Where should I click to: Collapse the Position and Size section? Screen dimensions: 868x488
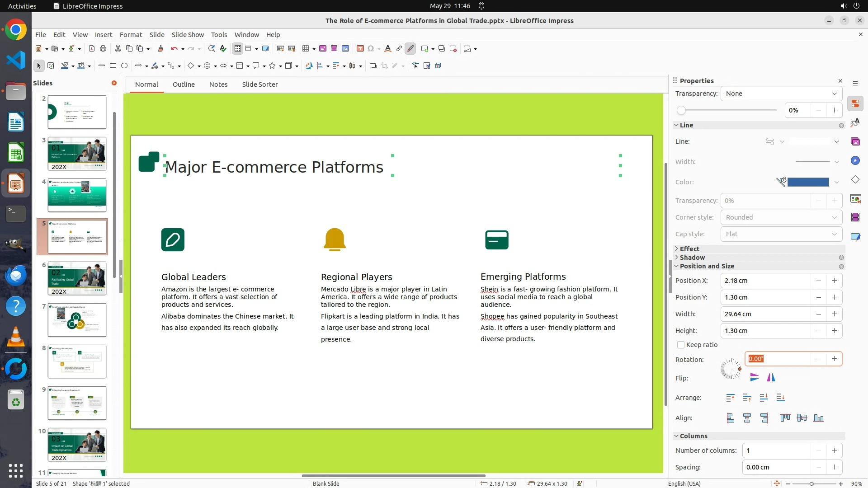point(707,266)
